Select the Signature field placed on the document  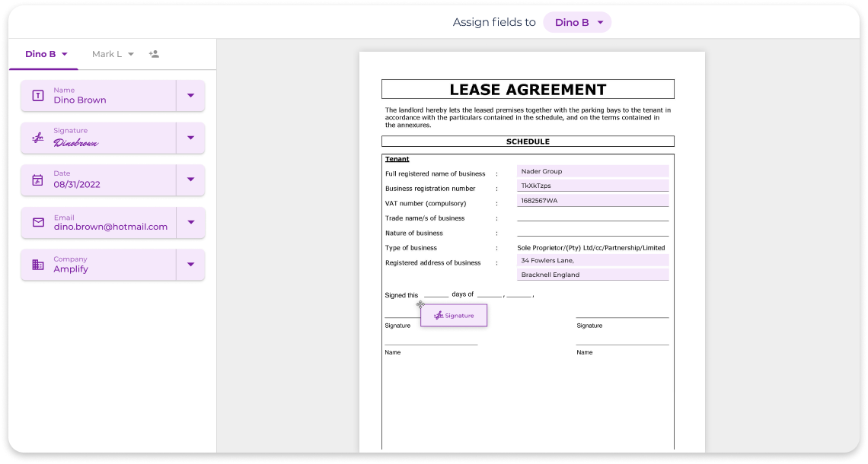click(x=454, y=315)
